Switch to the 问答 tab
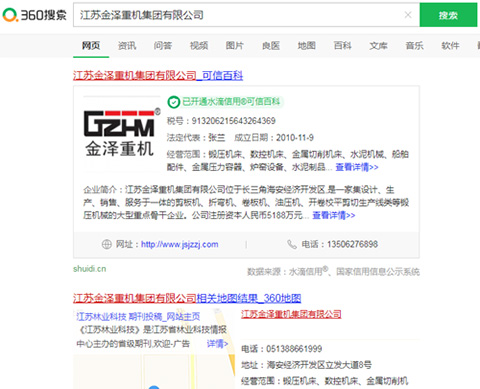 pyautogui.click(x=163, y=46)
